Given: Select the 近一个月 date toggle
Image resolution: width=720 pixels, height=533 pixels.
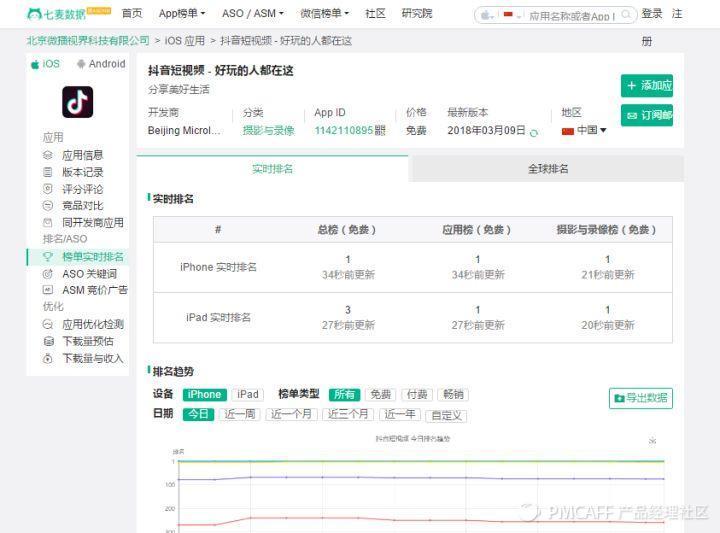Looking at the screenshot, I should pos(291,415).
